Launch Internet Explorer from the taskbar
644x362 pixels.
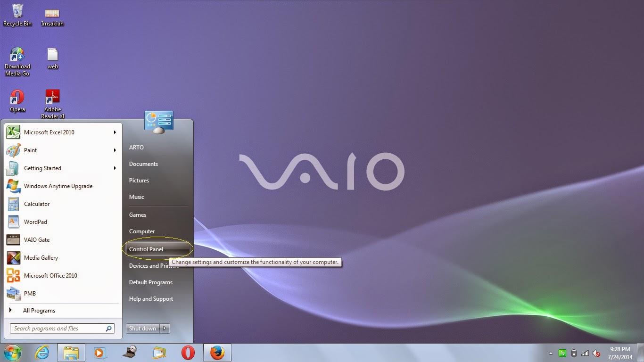[x=42, y=353]
